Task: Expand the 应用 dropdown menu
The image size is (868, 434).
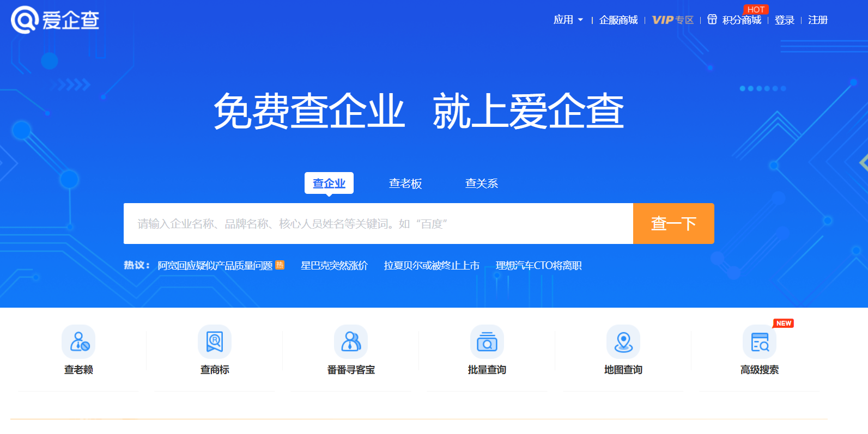Action: 568,20
